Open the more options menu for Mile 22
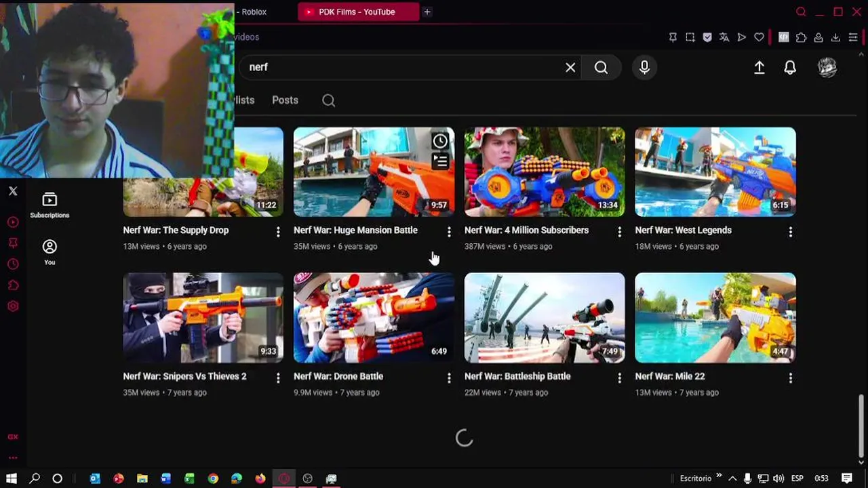The width and height of the screenshot is (868, 488). pos(790,378)
